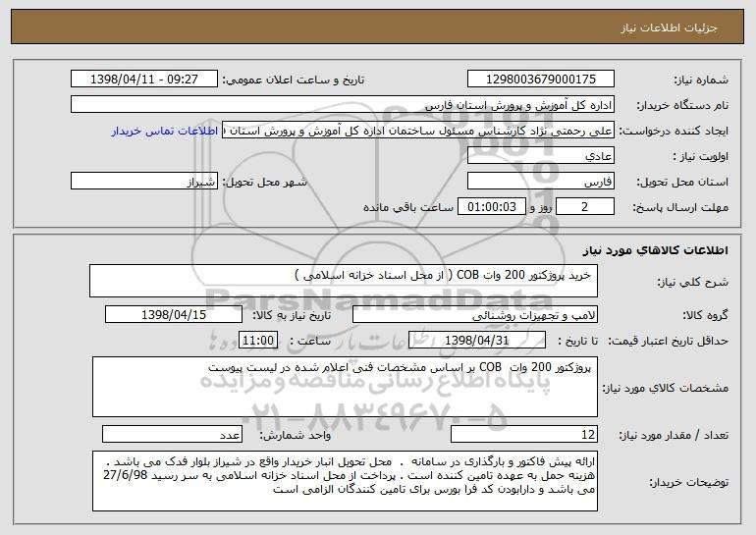Click the need date field 1398/04/15
This screenshot has width=756, height=535.
(174, 315)
